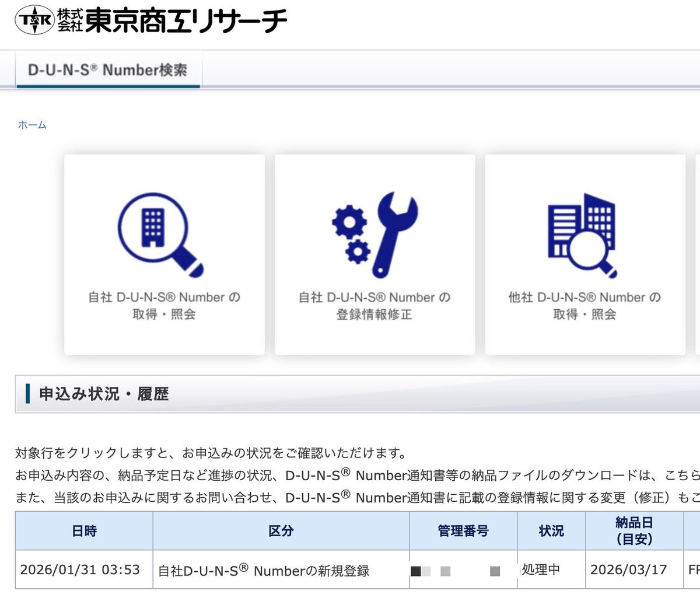Click the 処理中 status cell
Viewport: 700px width, 601px height.
(551, 569)
